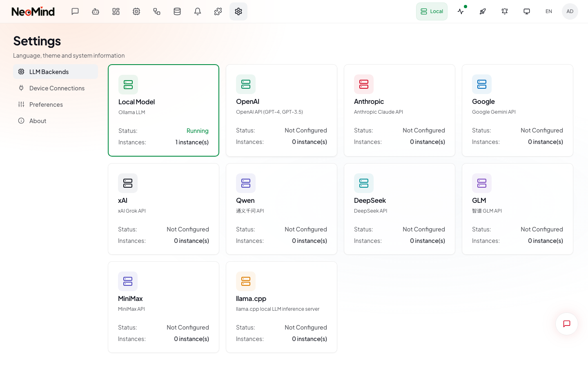Screen dimensions: 588x368
Task: Click 'OpenAI API (GPT-4, GPT-3.5)' description
Action: pos(269,112)
